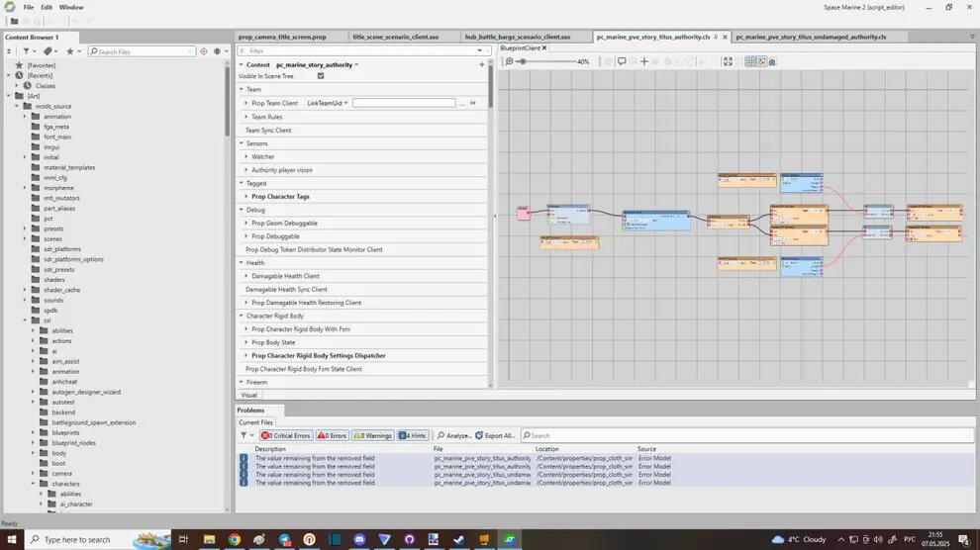Click the Problems panel filter funnel icon
The width and height of the screenshot is (980, 550).
coord(244,435)
